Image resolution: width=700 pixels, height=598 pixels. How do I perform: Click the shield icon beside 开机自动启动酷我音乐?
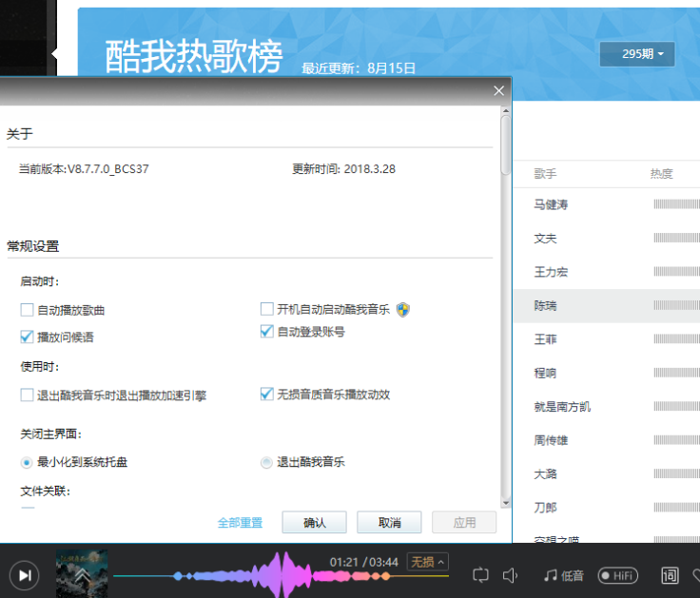pyautogui.click(x=403, y=309)
